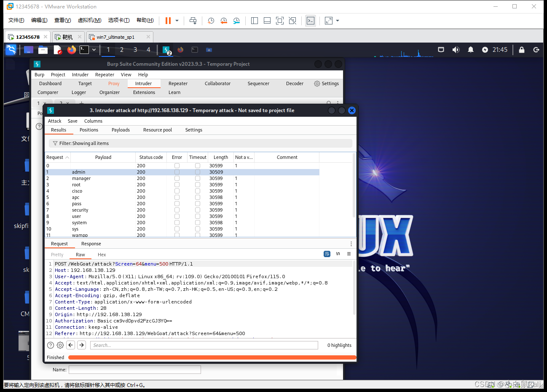This screenshot has height=392, width=547.
Task: Open Burp Settings gear button
Action: (326, 83)
